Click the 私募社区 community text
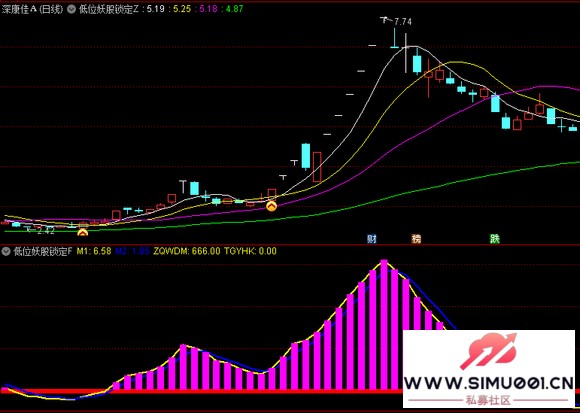 (x=488, y=400)
